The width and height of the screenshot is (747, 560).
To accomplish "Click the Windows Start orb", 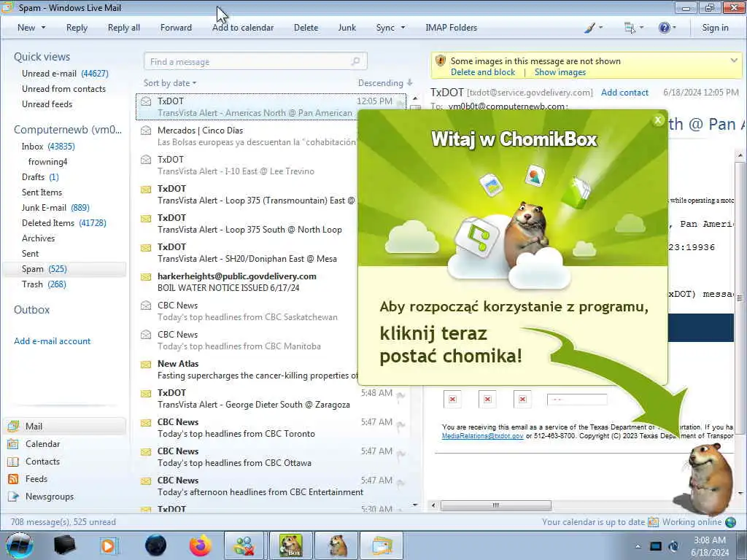I will (20, 545).
